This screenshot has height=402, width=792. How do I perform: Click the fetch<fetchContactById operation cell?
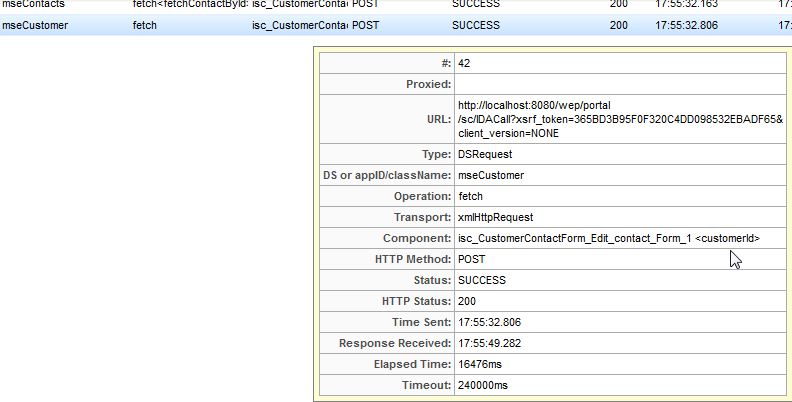tap(189, 5)
